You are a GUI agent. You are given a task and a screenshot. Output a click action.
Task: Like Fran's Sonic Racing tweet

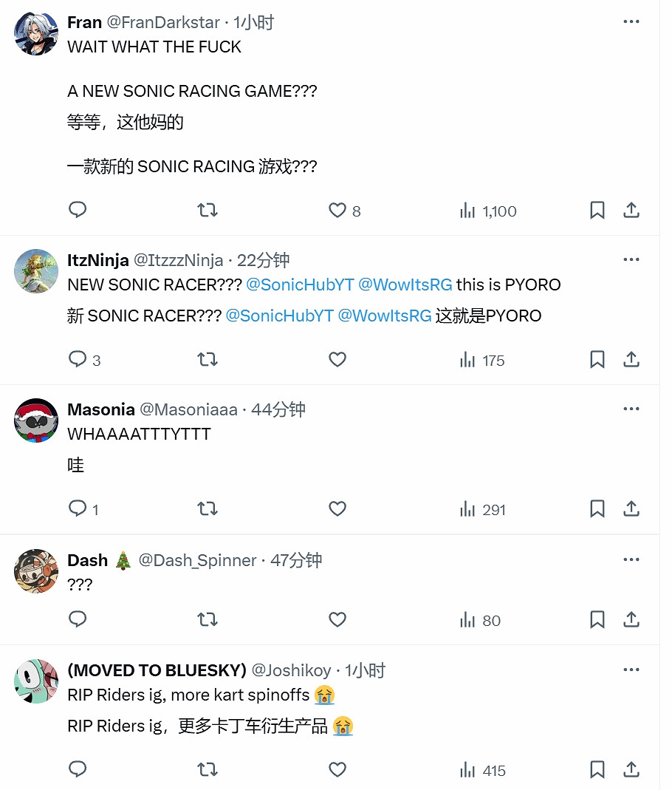(x=337, y=211)
